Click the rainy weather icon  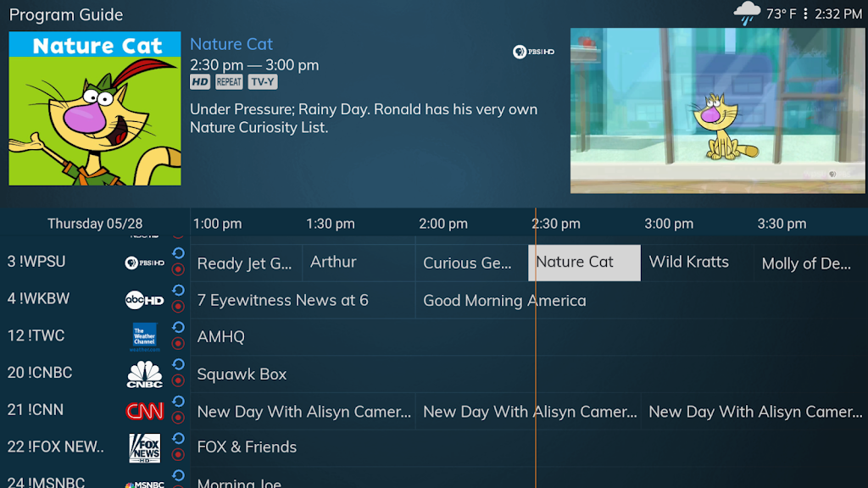coord(747,14)
